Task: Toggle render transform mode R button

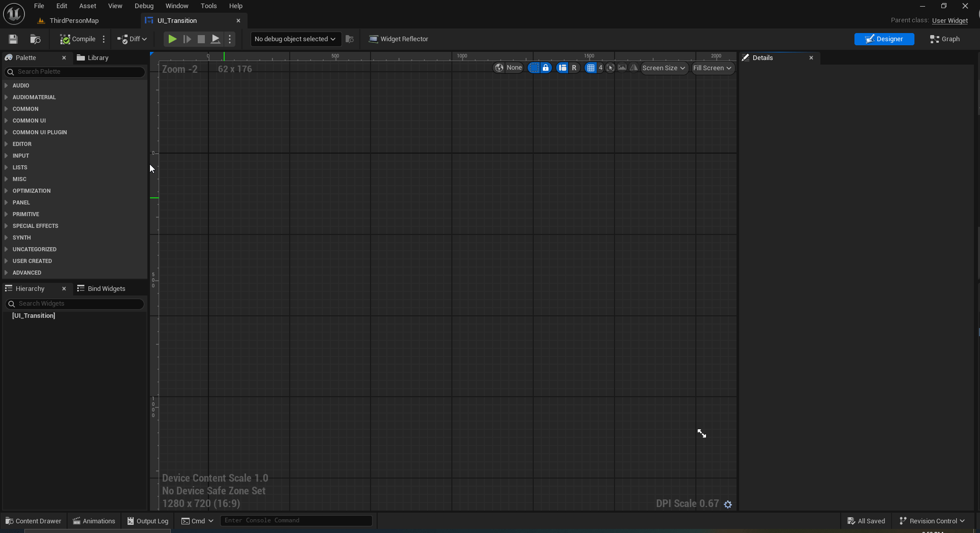Action: pyautogui.click(x=574, y=68)
